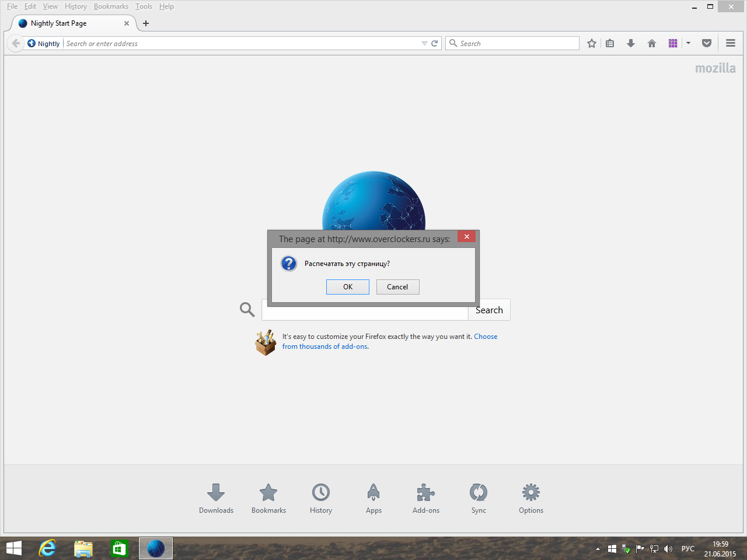Select the Nightly Start Page tab
The image size is (747, 560).
74,23
